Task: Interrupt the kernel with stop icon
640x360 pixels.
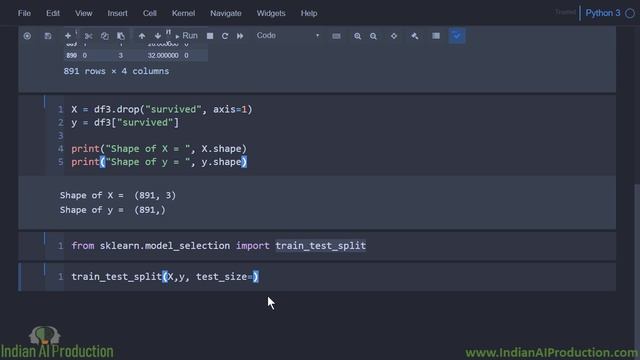Action: (x=210, y=36)
